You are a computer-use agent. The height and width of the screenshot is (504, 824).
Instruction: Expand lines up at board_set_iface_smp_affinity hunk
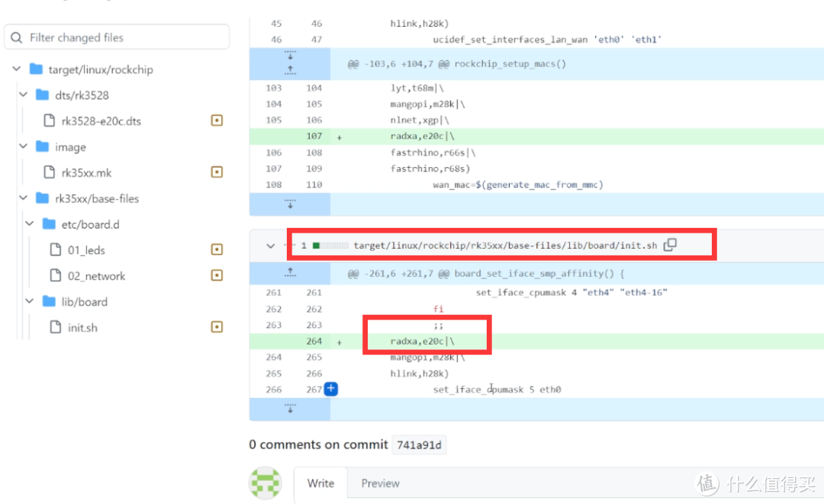pos(290,272)
